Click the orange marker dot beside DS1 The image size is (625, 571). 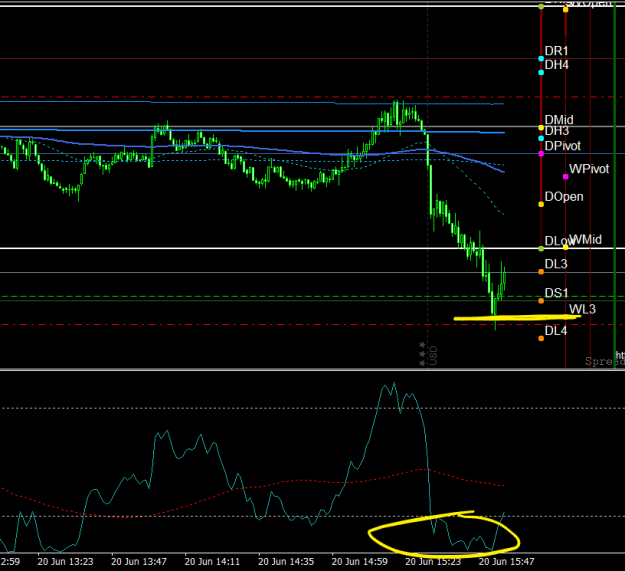(541, 301)
